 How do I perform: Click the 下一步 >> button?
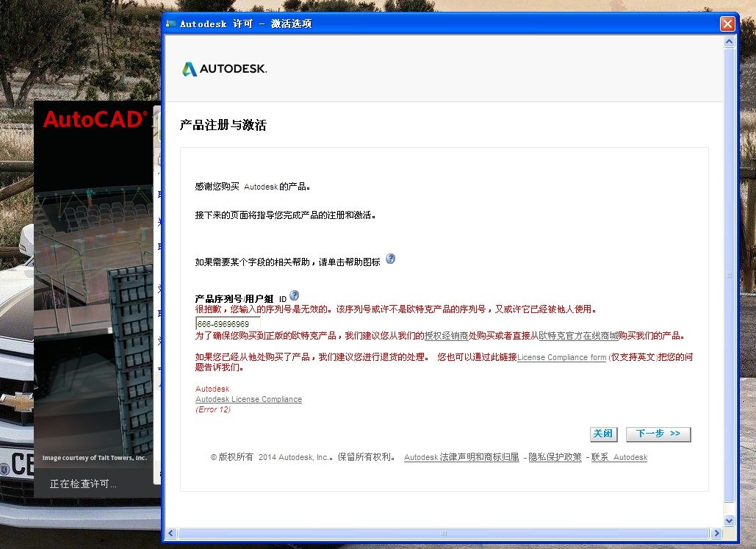pyautogui.click(x=658, y=434)
